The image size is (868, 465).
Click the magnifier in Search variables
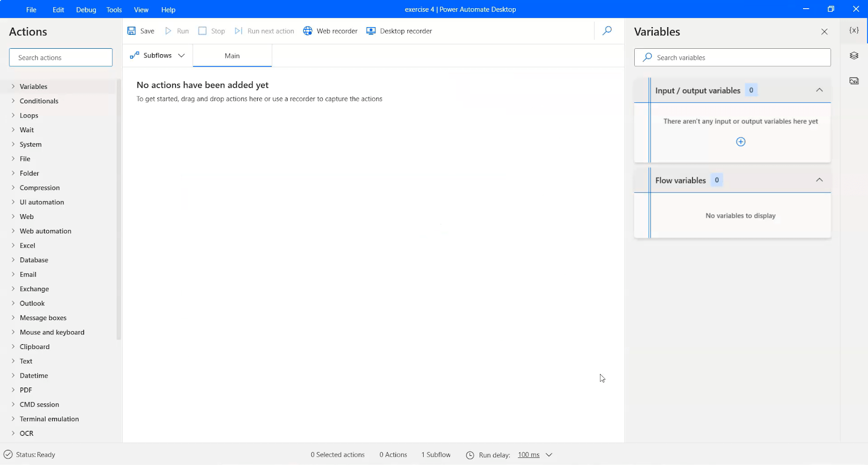pos(647,57)
